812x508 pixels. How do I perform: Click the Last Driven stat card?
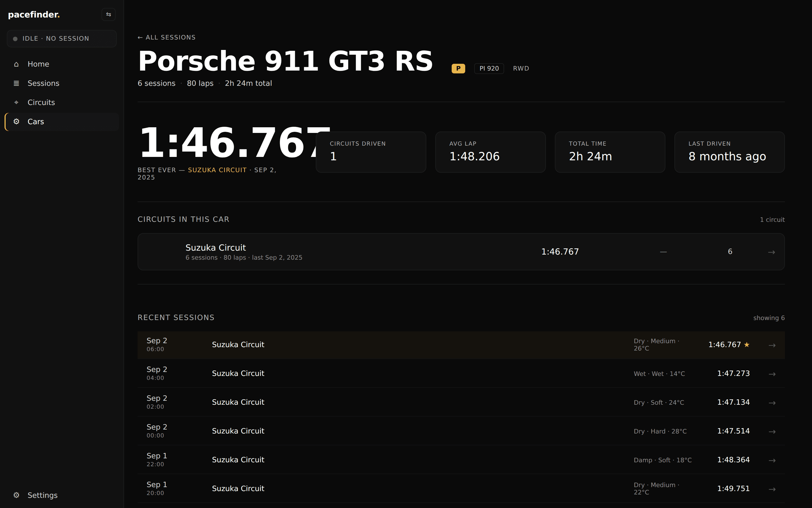point(729,152)
